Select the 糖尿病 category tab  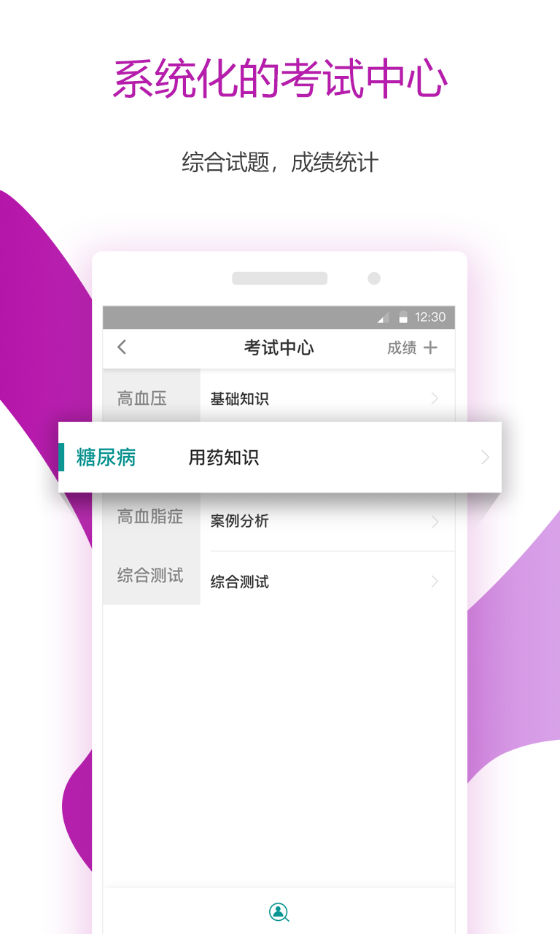point(106,458)
